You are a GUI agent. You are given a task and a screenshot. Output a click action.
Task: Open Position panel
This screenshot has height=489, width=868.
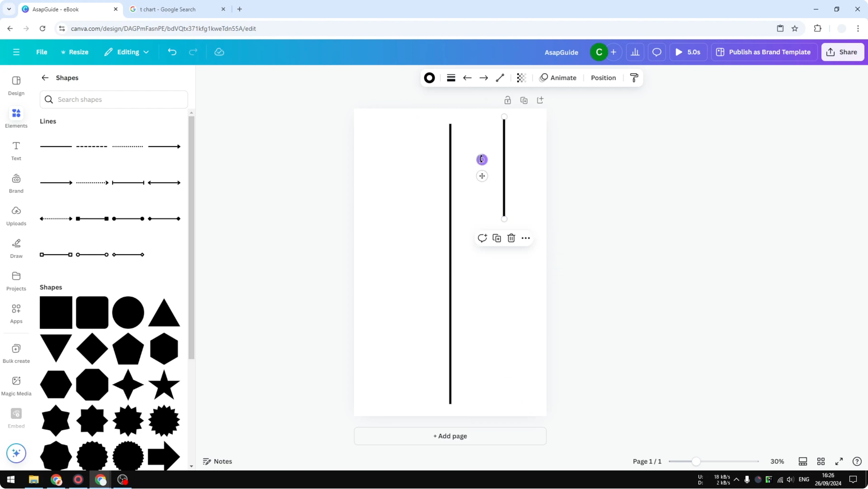click(x=603, y=78)
